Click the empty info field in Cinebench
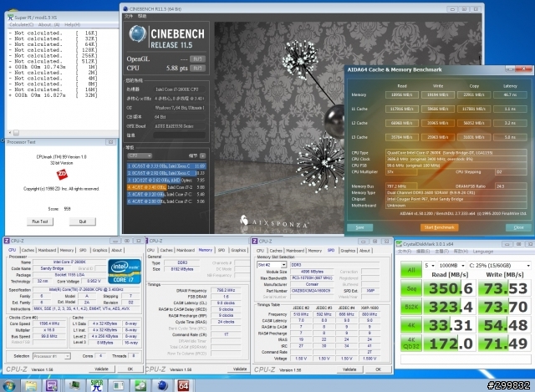Viewport: 535px width, 392px height. point(180,135)
